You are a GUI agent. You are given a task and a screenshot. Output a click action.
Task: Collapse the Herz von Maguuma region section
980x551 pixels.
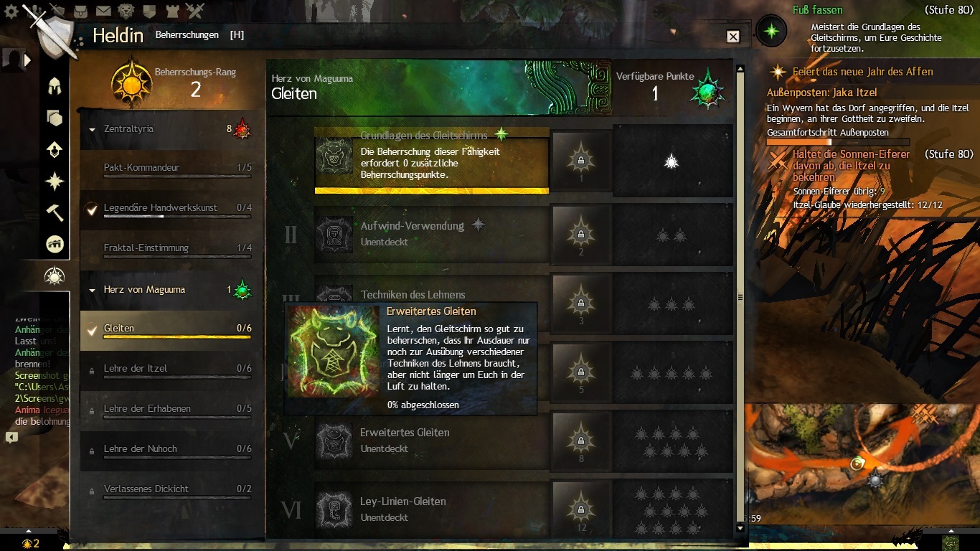point(93,291)
